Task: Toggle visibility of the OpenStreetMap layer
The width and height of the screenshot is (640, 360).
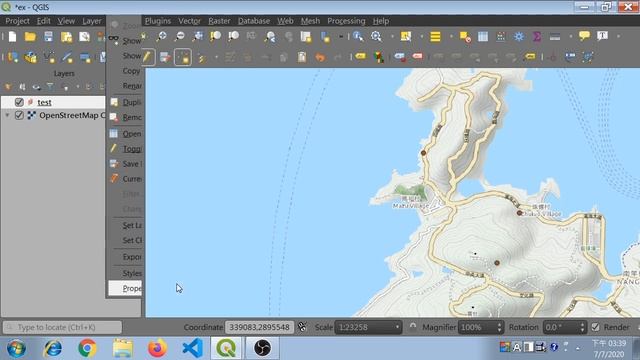Action: pos(19,115)
